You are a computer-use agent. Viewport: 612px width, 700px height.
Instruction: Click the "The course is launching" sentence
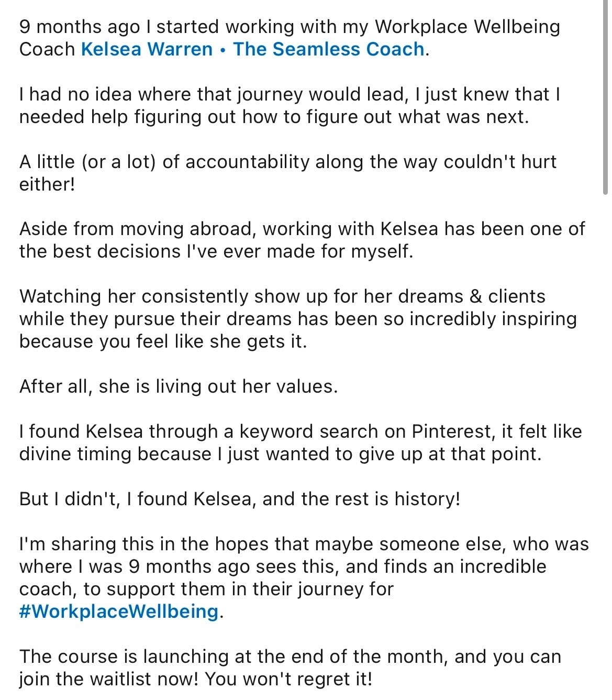click(290, 668)
